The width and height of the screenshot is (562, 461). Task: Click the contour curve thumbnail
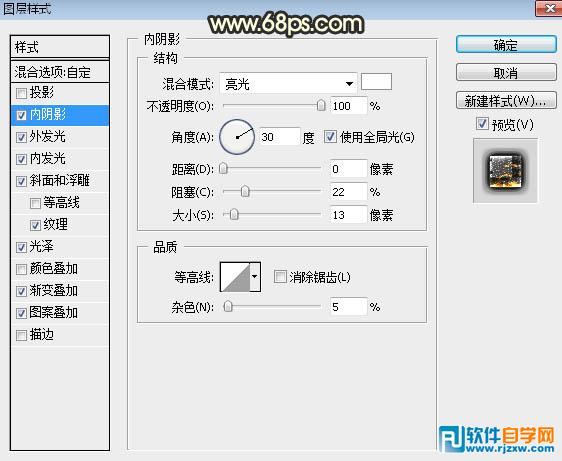pyautogui.click(x=235, y=277)
